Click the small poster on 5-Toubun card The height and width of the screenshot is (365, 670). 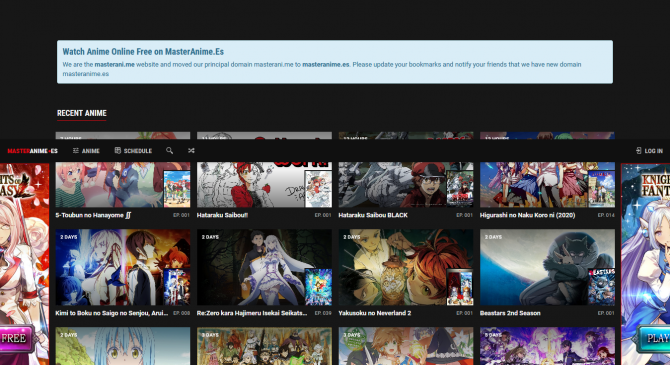(x=177, y=189)
